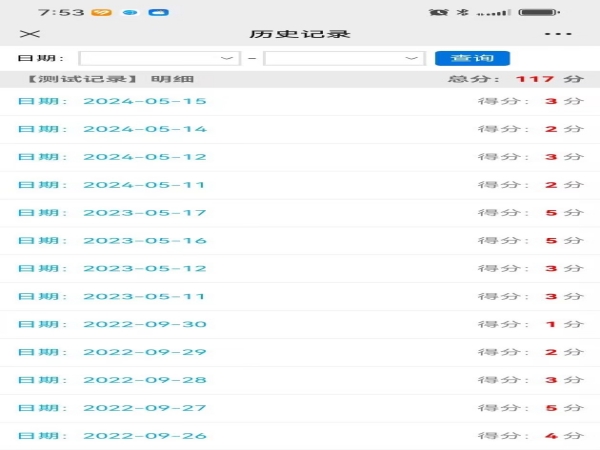This screenshot has height=450, width=600.
Task: Open the start date dropdown
Action: pos(160,59)
